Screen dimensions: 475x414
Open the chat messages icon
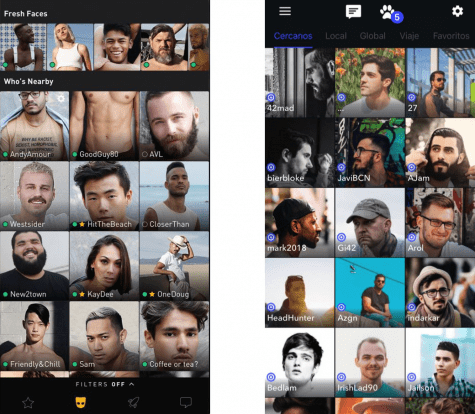coord(353,12)
